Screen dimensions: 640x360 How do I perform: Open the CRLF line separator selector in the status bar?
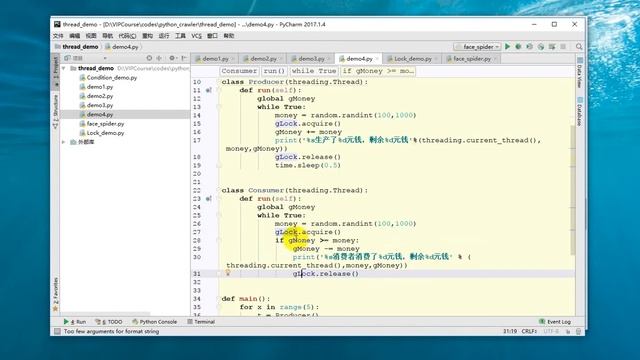pyautogui.click(x=529, y=331)
